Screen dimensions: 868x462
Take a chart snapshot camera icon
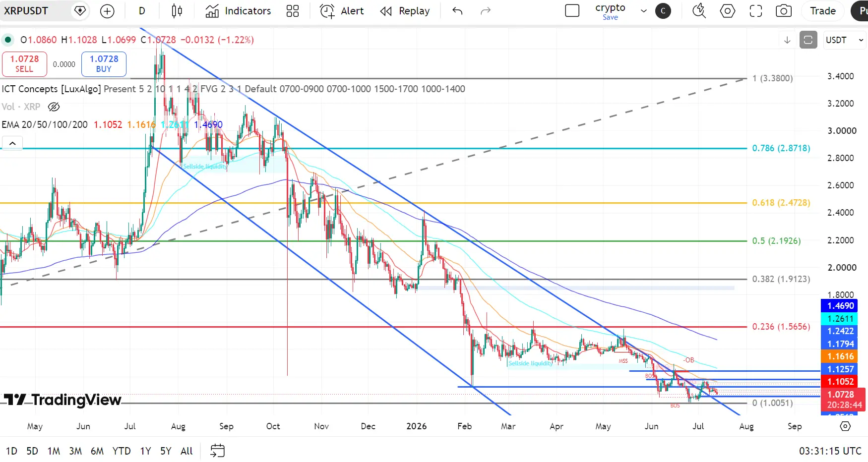click(x=784, y=11)
